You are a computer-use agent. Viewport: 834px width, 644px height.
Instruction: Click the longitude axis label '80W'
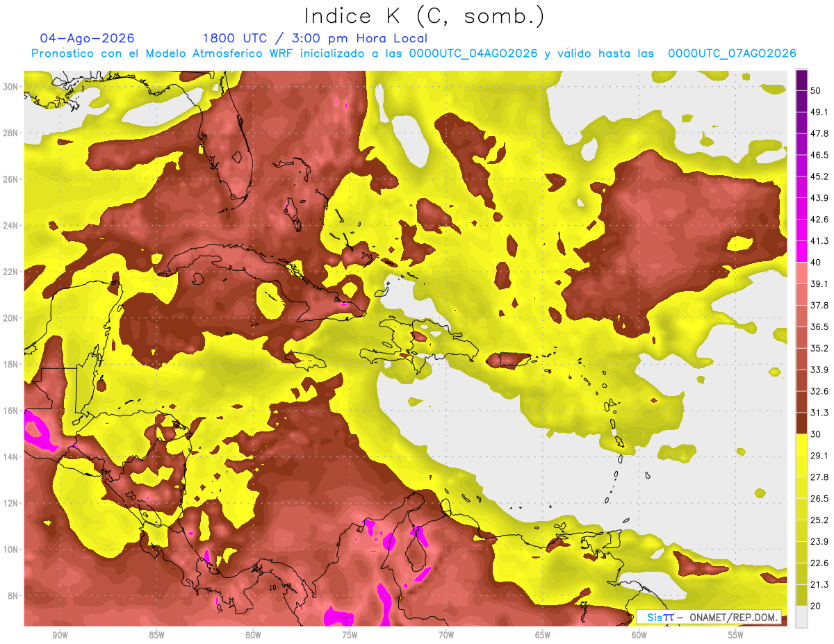tap(253, 636)
